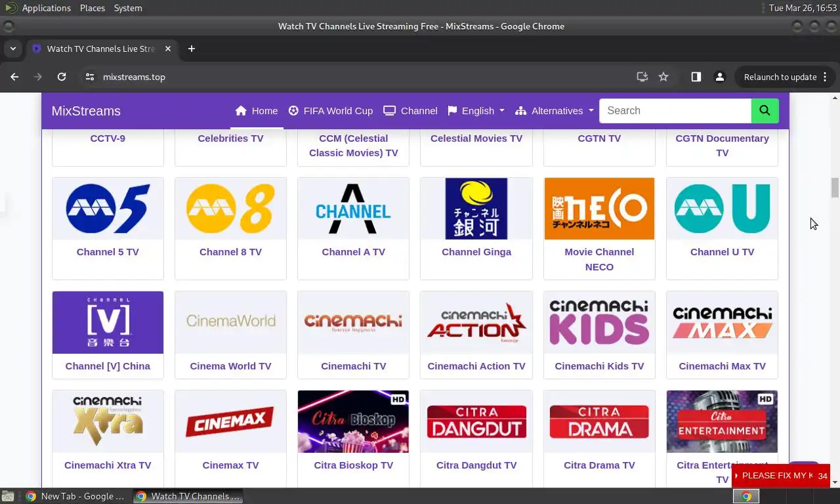Open the Channel nav item
Image resolution: width=840 pixels, height=504 pixels.
coord(411,111)
